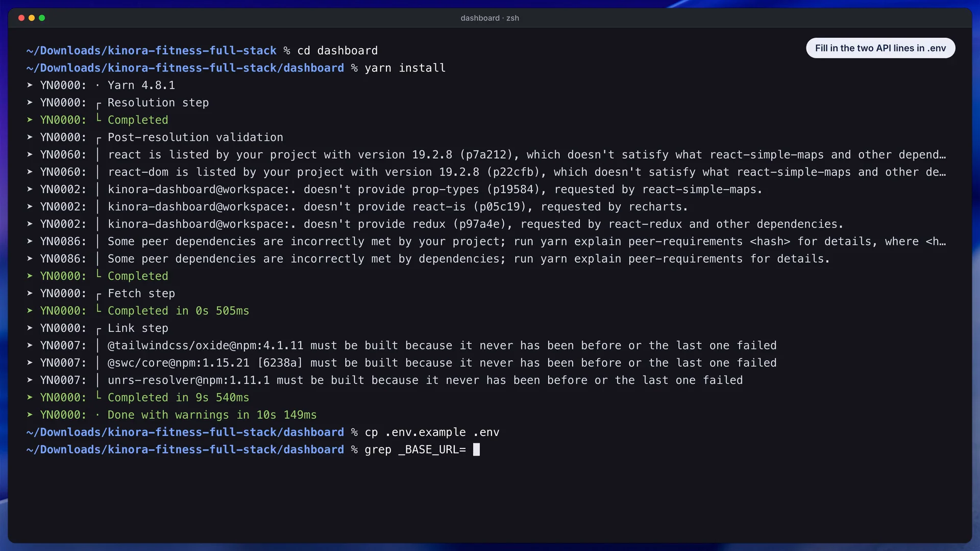980x551 pixels.
Task: Click the yellow minimize window button
Action: coord(32,18)
